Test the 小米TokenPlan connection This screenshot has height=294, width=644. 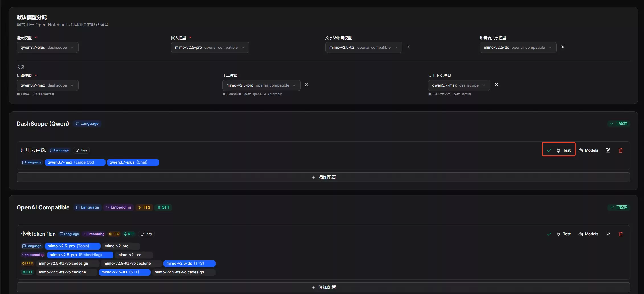click(x=564, y=234)
